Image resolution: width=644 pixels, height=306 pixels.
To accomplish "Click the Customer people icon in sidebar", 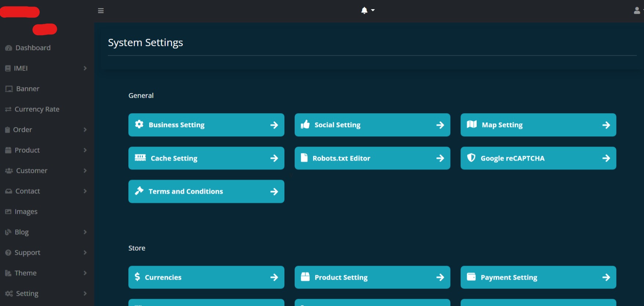I will click(x=9, y=171).
